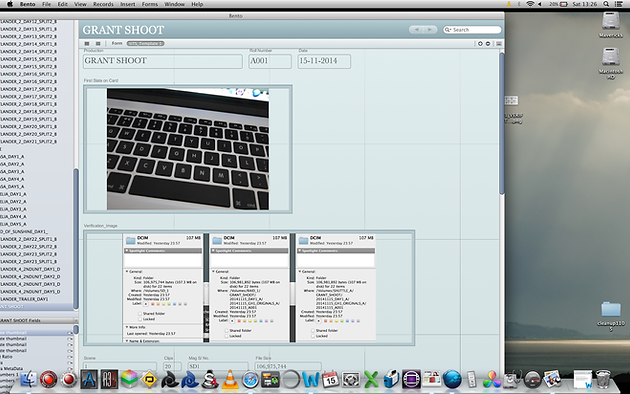Open the Window menu
Viewport: 630px width, 394px height.
tap(174, 4)
